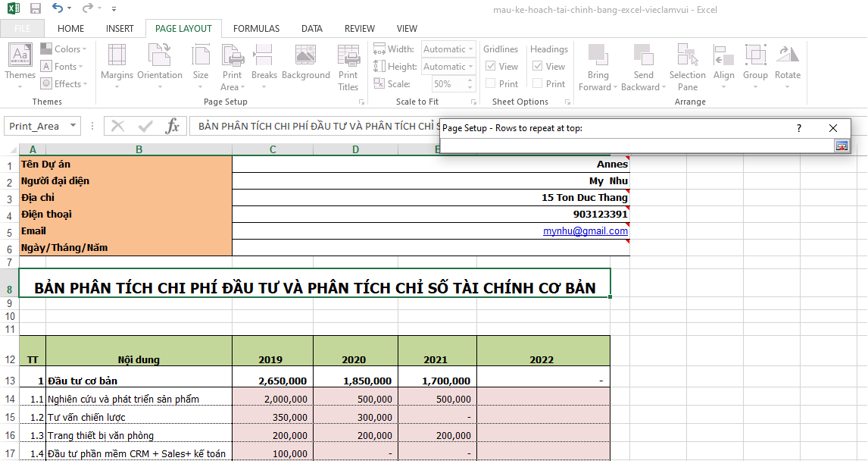
Task: Select the Orientation tool
Action: tap(160, 67)
